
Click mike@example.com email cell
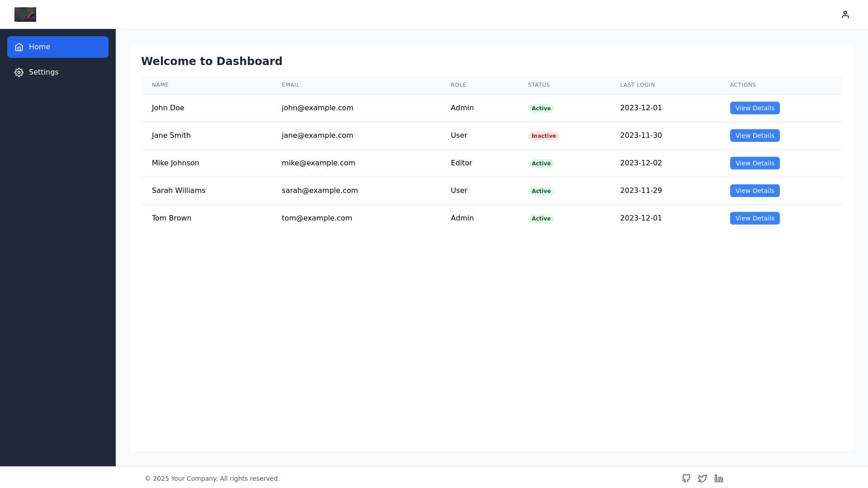(x=318, y=163)
